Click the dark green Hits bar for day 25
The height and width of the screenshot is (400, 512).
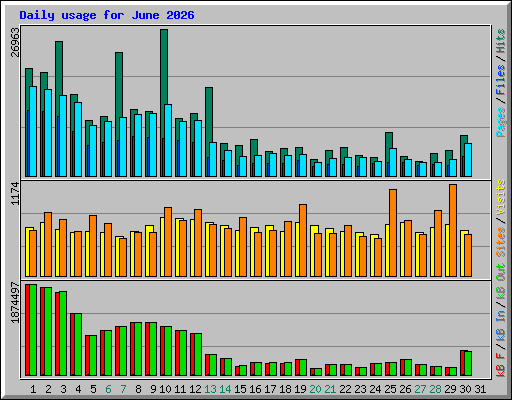(389, 140)
